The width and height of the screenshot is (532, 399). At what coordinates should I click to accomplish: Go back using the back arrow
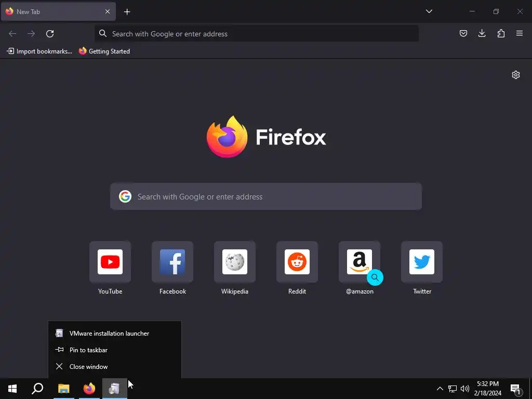tap(12, 34)
